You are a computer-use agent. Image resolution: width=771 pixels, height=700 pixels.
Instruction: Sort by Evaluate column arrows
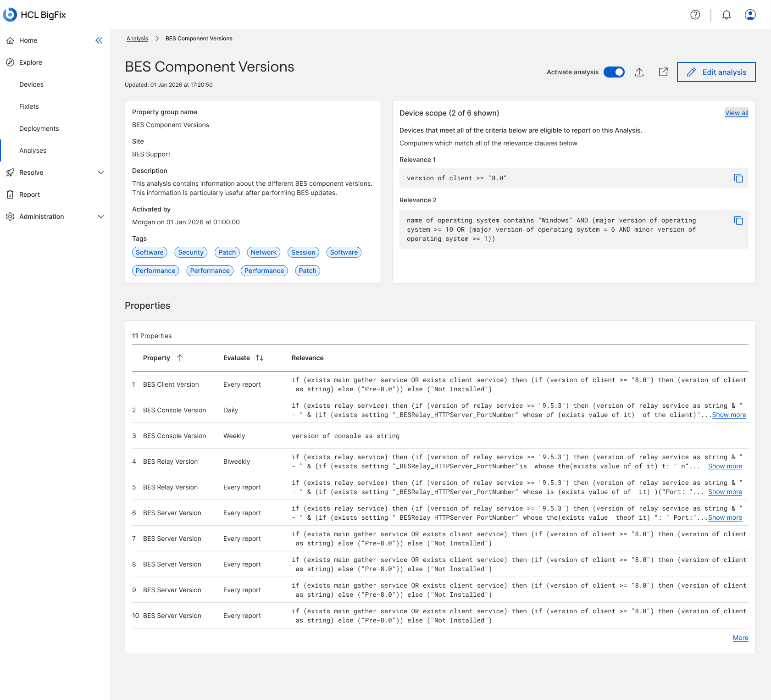[260, 358]
